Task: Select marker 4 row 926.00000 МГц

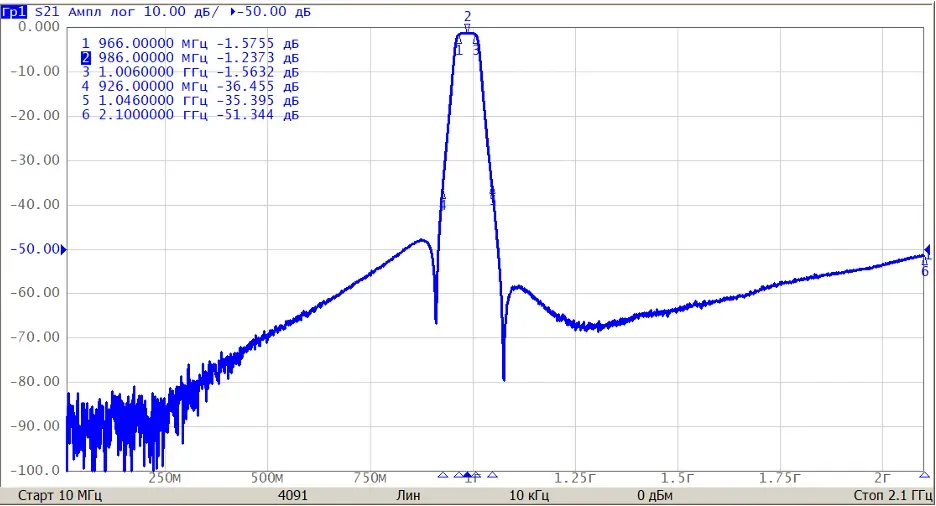Action: click(x=190, y=87)
